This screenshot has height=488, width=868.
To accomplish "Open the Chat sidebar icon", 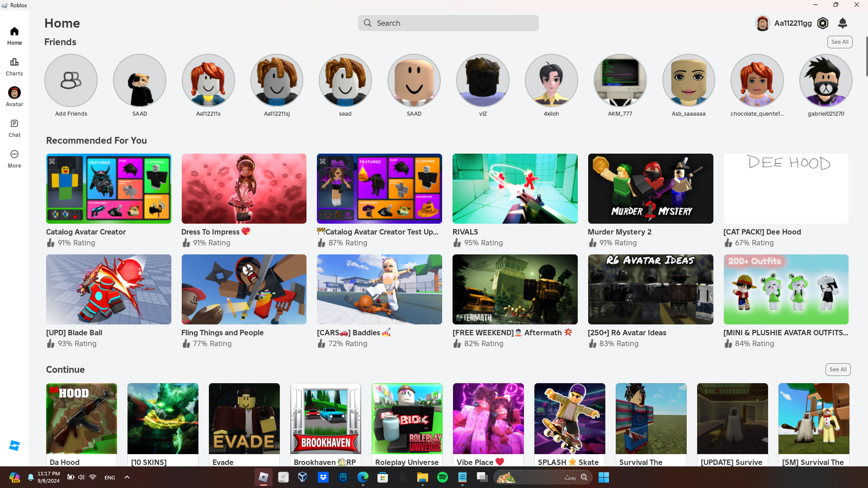I will pos(14,128).
